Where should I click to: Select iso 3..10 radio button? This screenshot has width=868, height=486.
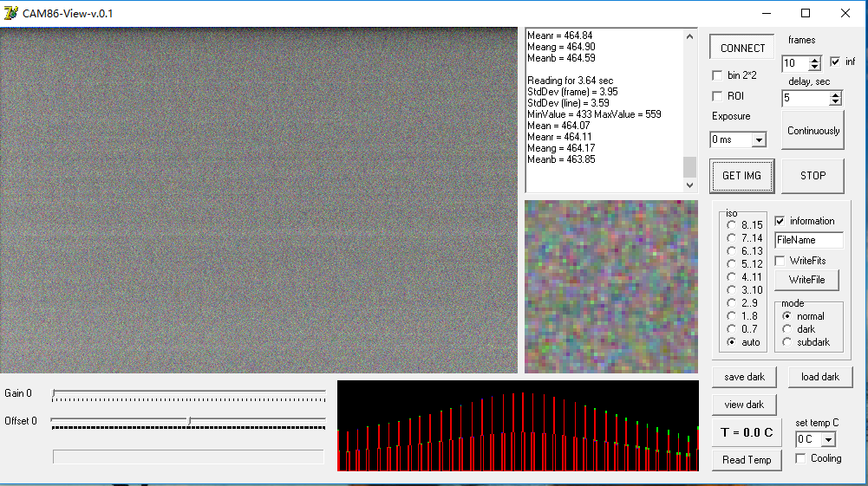(731, 290)
